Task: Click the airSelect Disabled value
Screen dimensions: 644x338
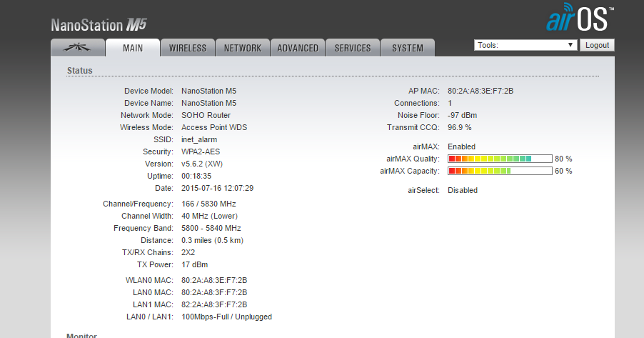Action: click(x=463, y=190)
